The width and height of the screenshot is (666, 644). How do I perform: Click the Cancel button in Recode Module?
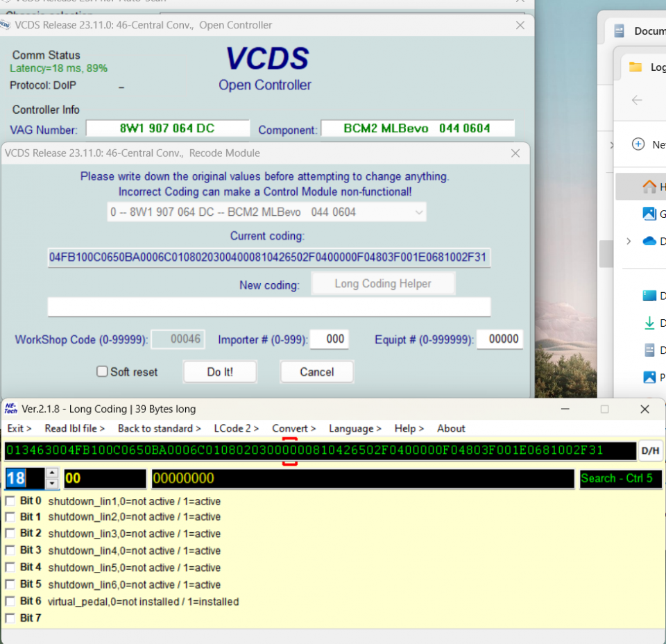click(316, 372)
